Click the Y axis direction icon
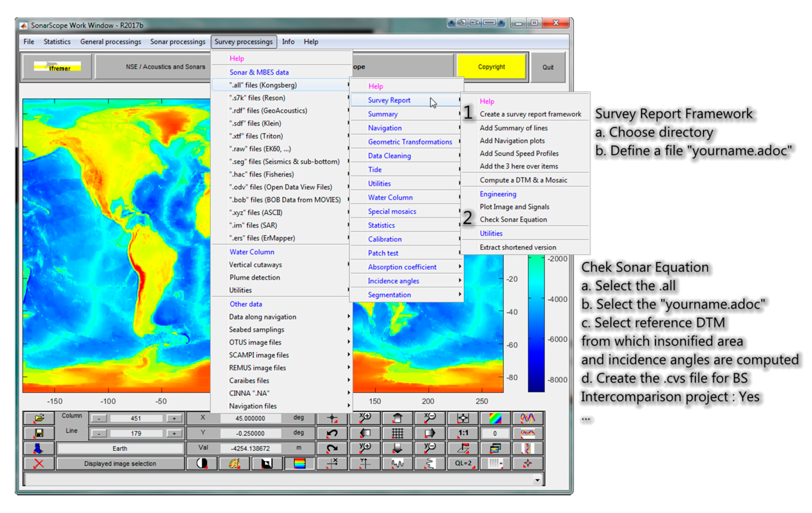This screenshot has width=812, height=513. coord(365,464)
